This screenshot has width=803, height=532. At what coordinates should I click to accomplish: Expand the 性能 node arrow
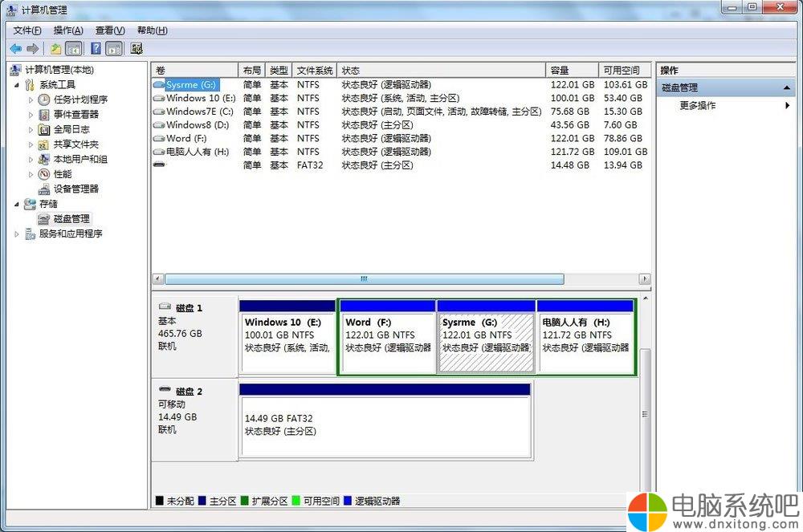(31, 174)
